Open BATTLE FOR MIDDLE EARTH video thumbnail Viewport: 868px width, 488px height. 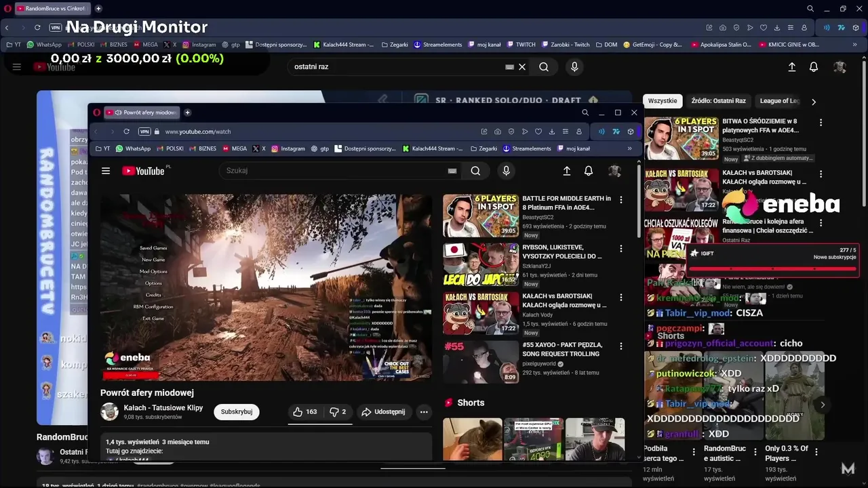click(x=481, y=216)
